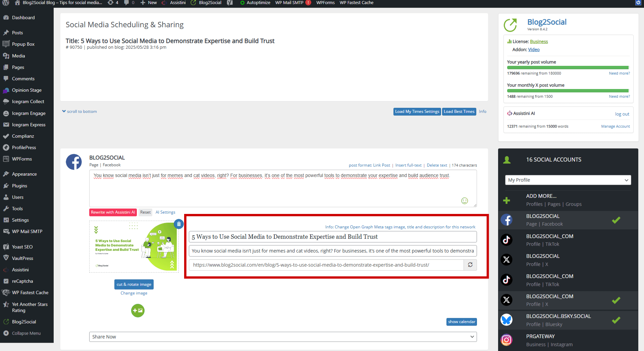The width and height of the screenshot is (644, 351).
Task: Click the monthly X post volume bar
Action: pos(568,91)
